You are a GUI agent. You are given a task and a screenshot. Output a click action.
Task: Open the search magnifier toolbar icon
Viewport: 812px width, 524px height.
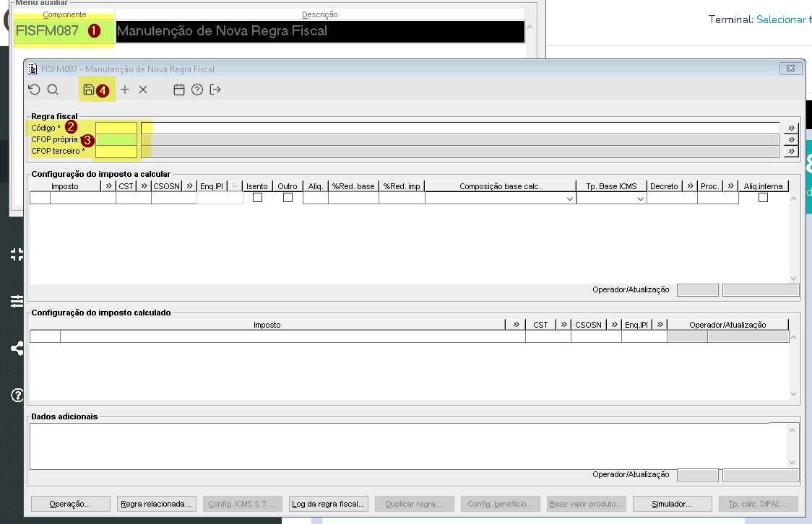(x=53, y=89)
